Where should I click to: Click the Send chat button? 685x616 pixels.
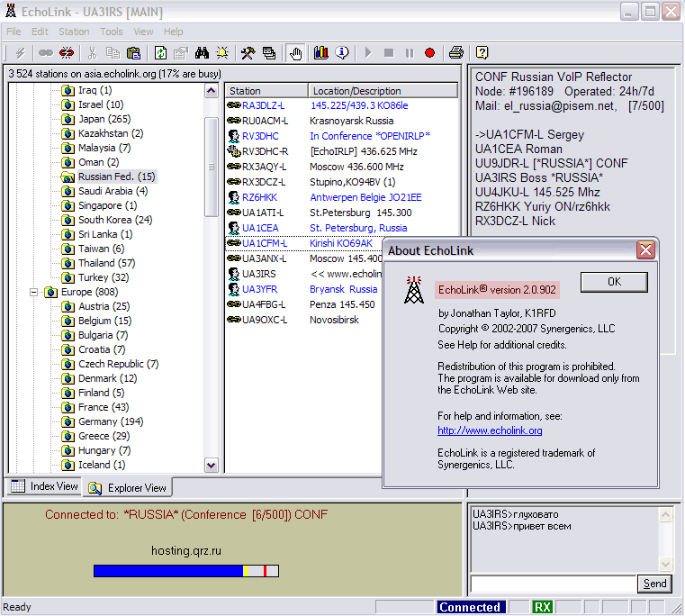[x=654, y=584]
